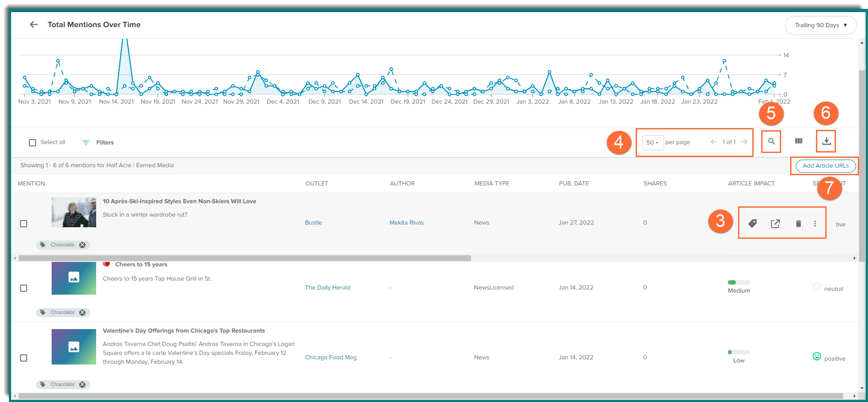
Task: Click the NewsLicensed media type cell
Action: click(x=494, y=288)
